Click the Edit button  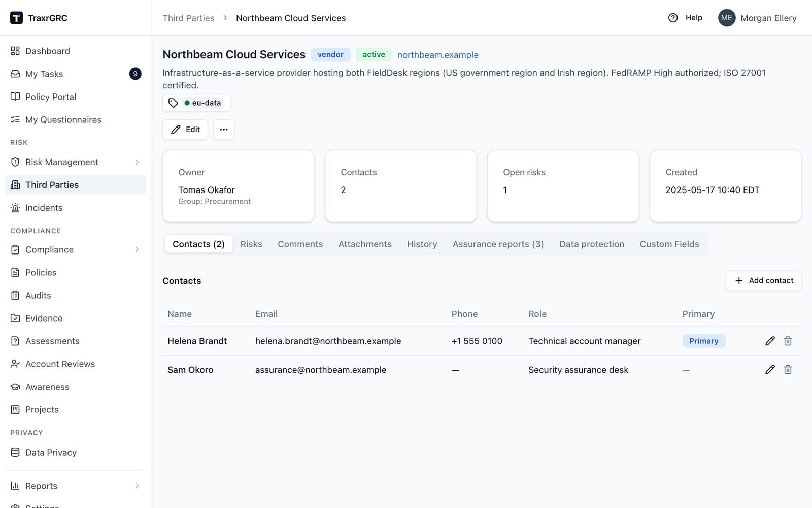coord(185,130)
